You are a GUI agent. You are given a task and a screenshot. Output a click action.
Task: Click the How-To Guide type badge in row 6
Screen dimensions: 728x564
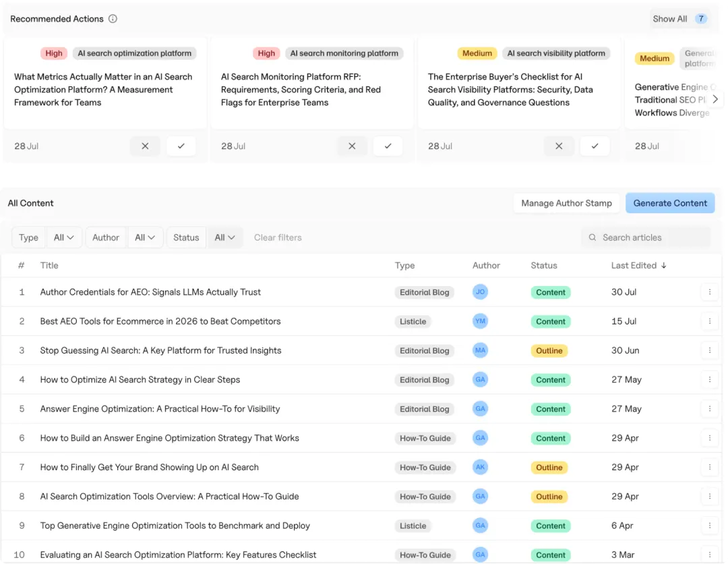click(425, 438)
